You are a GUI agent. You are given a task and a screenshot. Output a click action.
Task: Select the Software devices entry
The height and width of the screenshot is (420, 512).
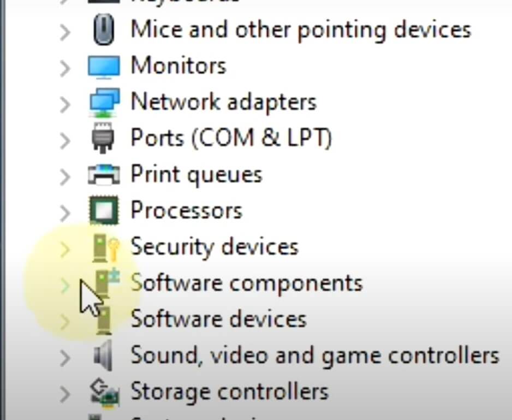click(217, 319)
